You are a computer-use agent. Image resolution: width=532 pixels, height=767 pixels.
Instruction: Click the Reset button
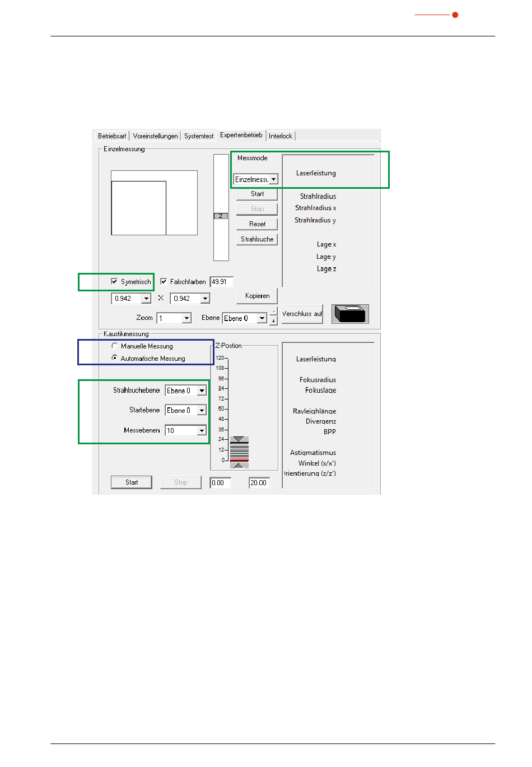[x=257, y=224]
